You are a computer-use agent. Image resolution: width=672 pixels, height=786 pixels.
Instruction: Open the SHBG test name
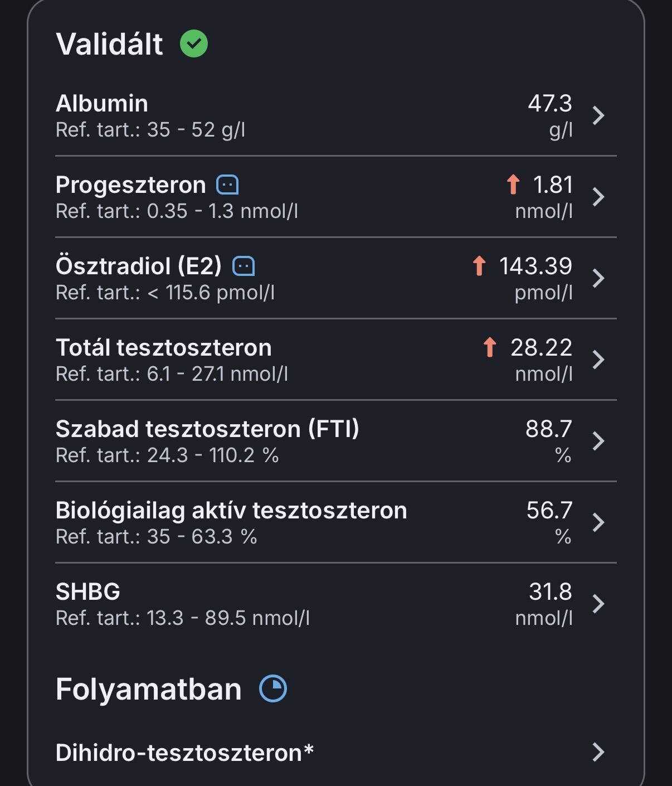88,592
